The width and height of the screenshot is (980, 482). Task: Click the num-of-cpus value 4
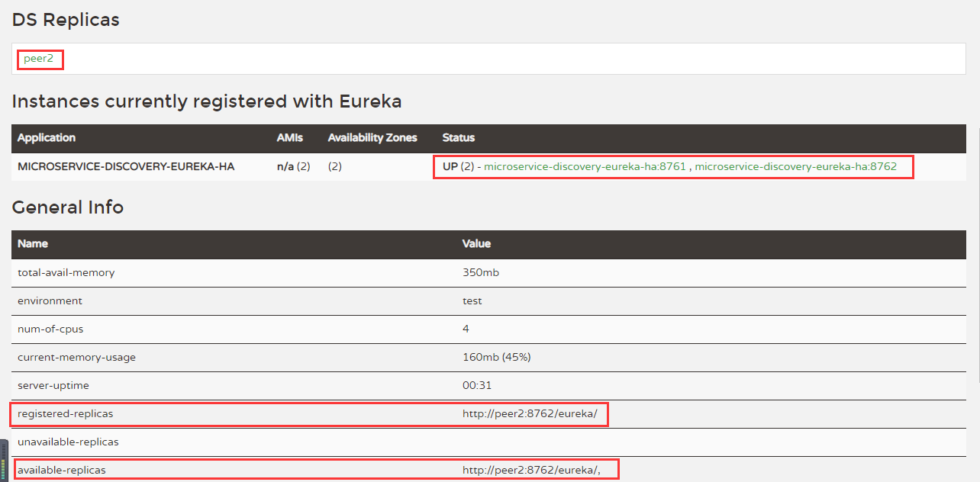466,329
